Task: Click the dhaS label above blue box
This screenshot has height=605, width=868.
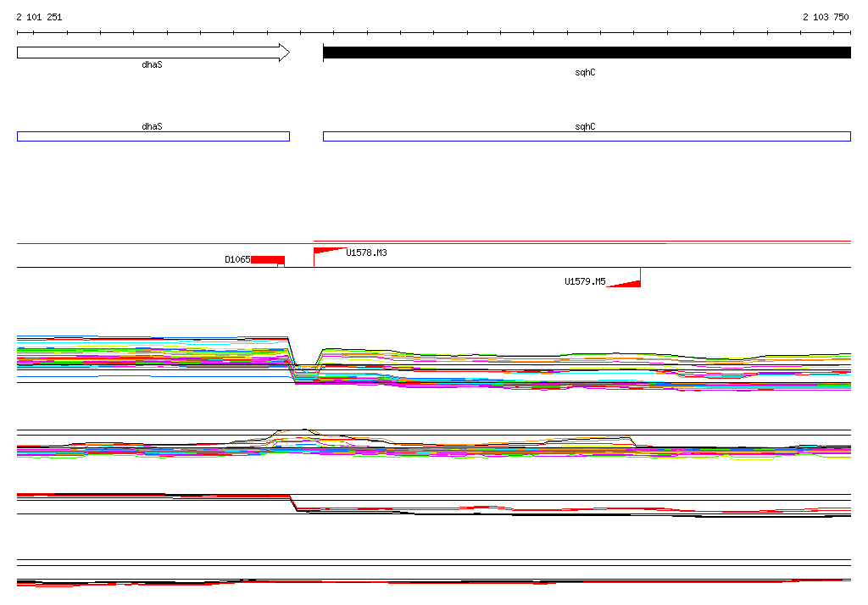Action: click(152, 126)
